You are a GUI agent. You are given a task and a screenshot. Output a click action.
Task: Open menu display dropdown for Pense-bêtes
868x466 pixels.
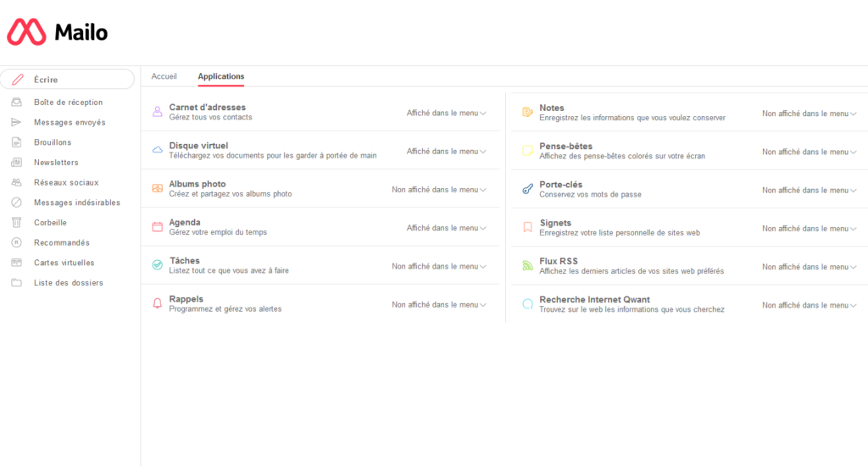[810, 152]
